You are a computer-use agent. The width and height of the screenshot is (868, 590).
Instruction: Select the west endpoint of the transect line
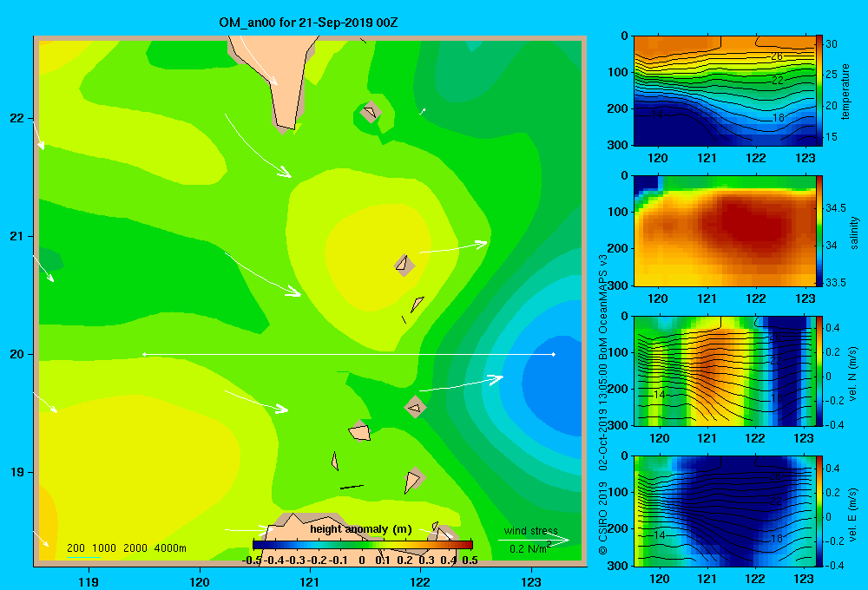tap(144, 354)
